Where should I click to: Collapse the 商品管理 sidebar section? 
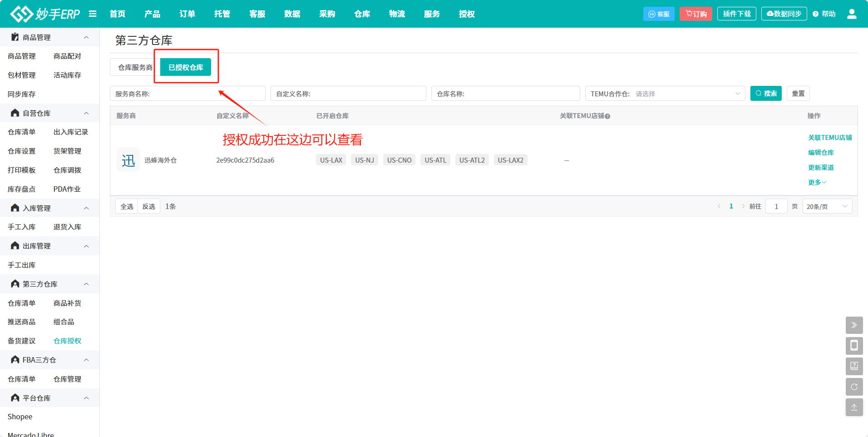(x=86, y=37)
